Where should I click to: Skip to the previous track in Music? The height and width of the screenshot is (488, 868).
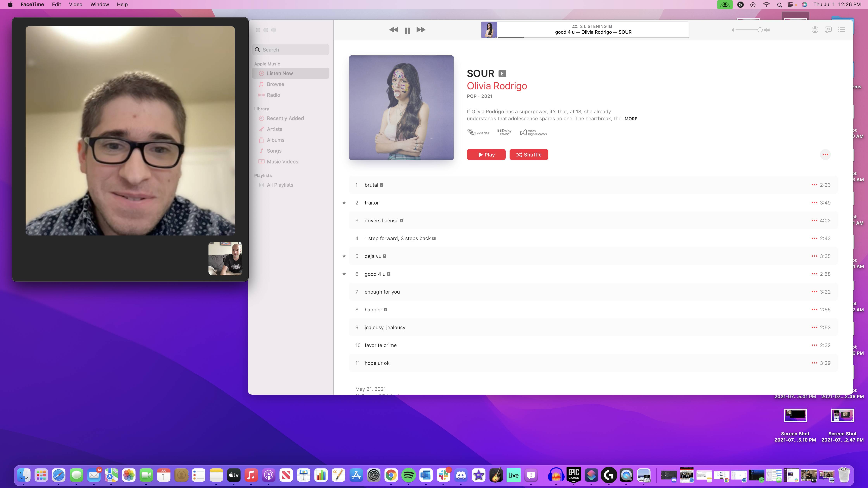[x=394, y=30]
